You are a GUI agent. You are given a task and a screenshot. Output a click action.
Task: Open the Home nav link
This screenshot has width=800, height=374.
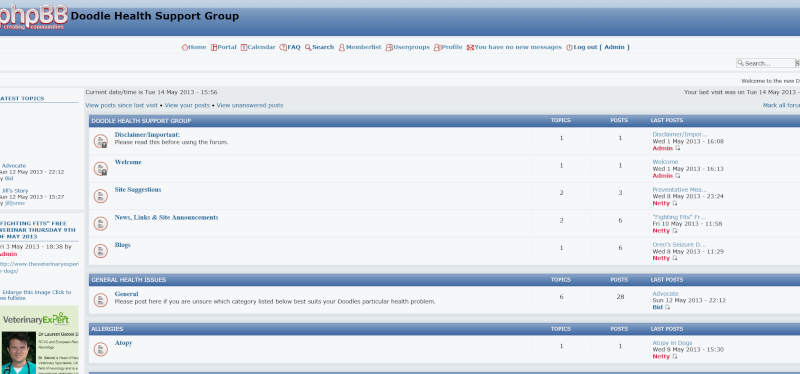pyautogui.click(x=197, y=47)
